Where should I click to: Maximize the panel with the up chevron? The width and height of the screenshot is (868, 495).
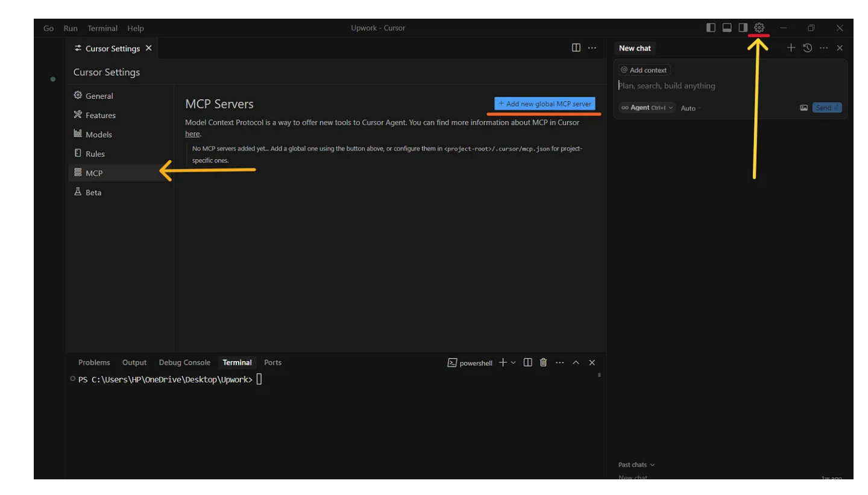[576, 363]
